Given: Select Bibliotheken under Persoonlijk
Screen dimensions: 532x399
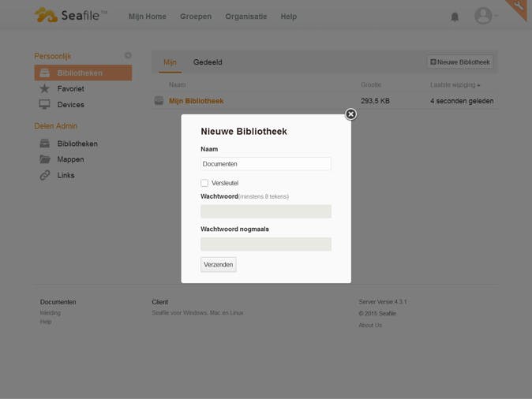Looking at the screenshot, I should [83, 73].
